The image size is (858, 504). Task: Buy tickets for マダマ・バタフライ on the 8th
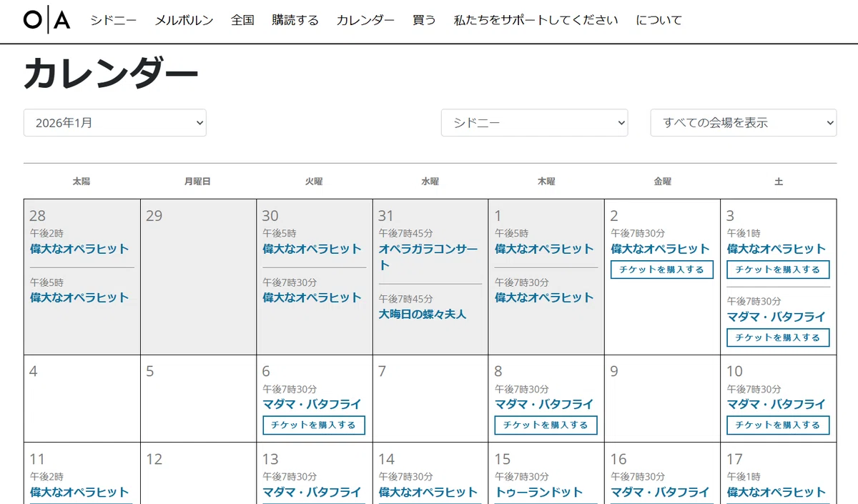[x=546, y=425]
